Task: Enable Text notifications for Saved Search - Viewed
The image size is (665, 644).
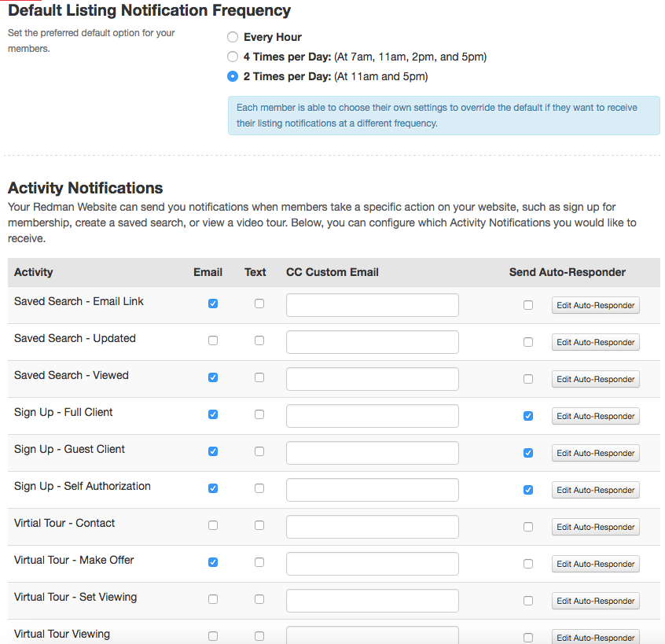Action: (259, 377)
